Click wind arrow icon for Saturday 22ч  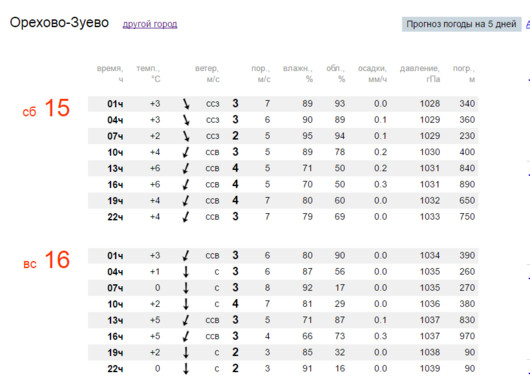[186, 217]
